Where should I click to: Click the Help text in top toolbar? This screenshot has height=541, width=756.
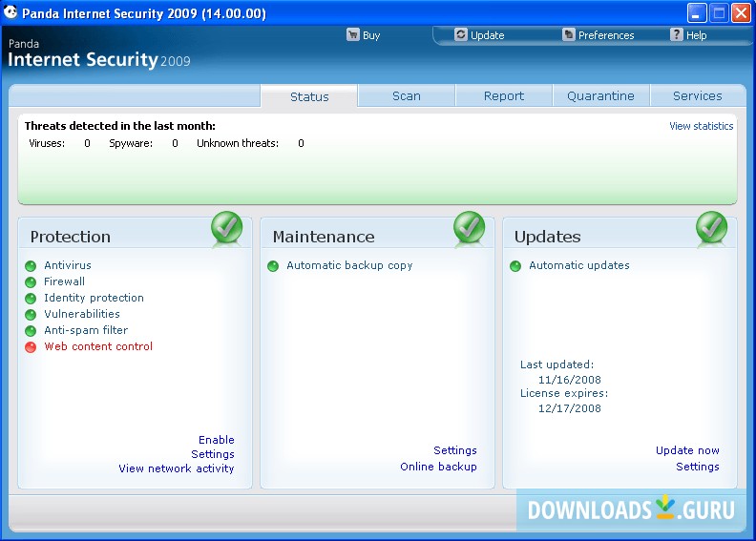[x=696, y=35]
